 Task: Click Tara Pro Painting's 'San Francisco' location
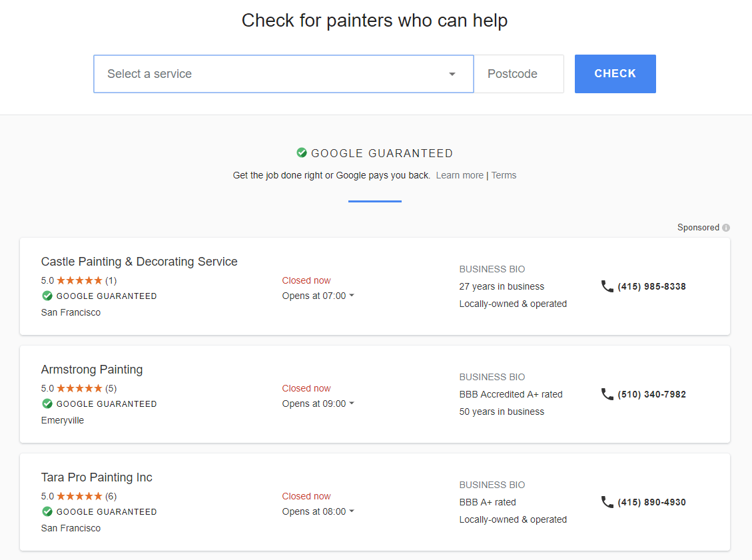click(71, 528)
